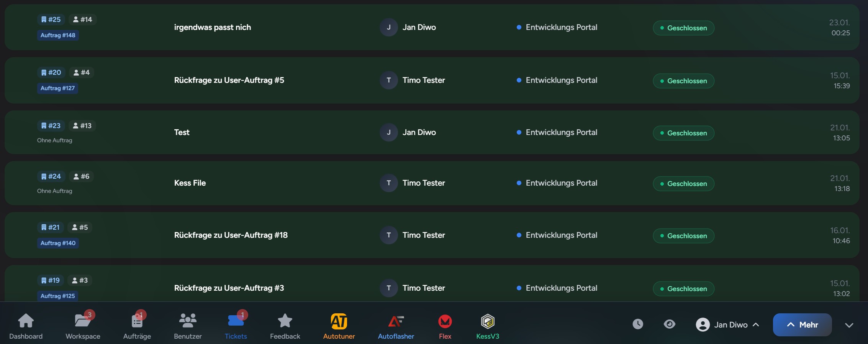This screenshot has width=868, height=344.
Task: Click the clock history icon
Action: 638,324
